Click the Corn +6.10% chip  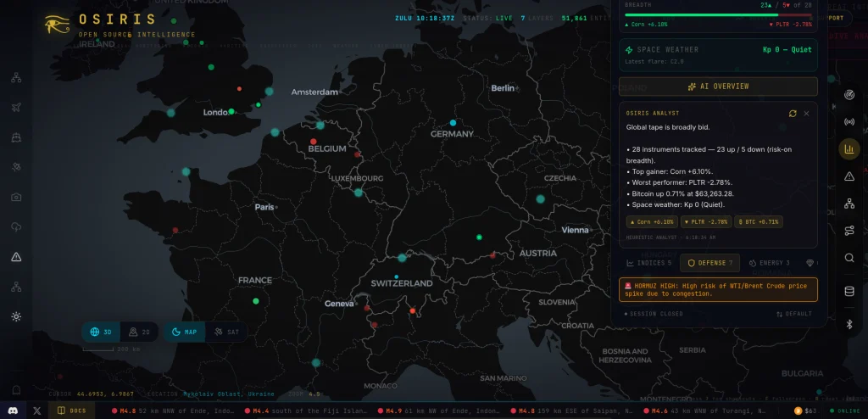(652, 221)
